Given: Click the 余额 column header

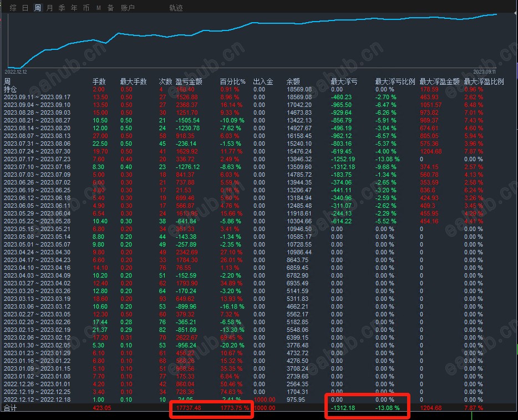Looking at the screenshot, I should tap(293, 81).
